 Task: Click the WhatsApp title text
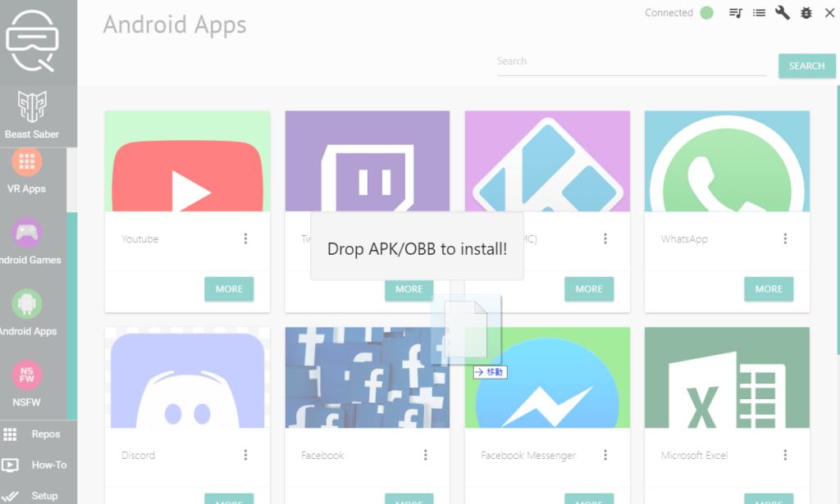[684, 239]
